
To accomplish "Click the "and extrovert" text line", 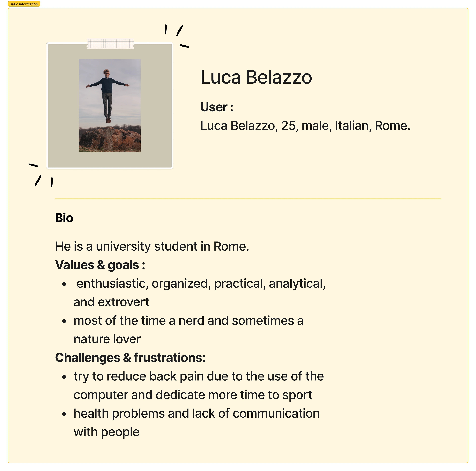I will click(x=111, y=302).
